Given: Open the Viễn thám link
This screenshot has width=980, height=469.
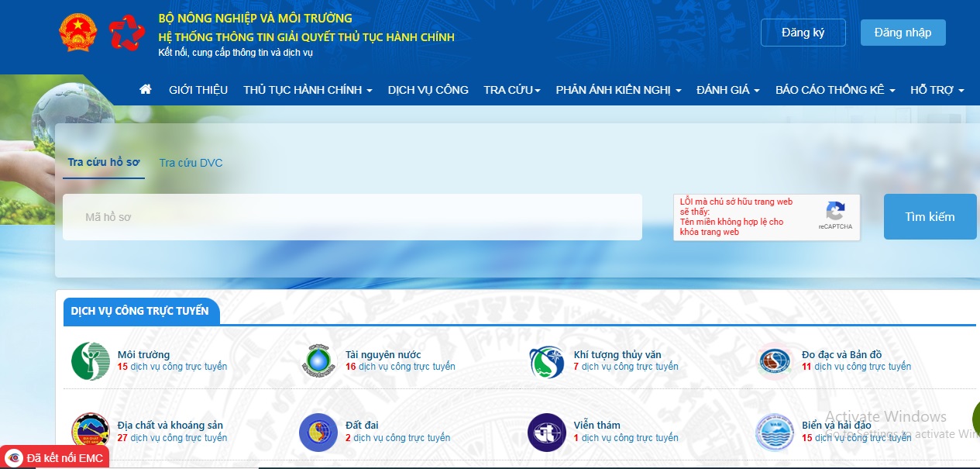Looking at the screenshot, I should pos(597,426).
